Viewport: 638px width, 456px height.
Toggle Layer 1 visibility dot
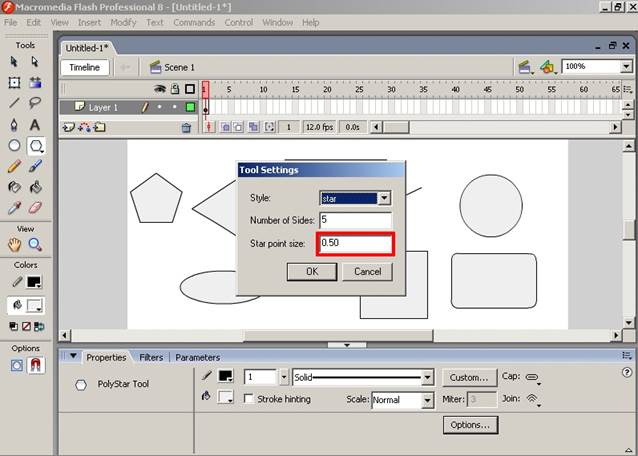(160, 107)
